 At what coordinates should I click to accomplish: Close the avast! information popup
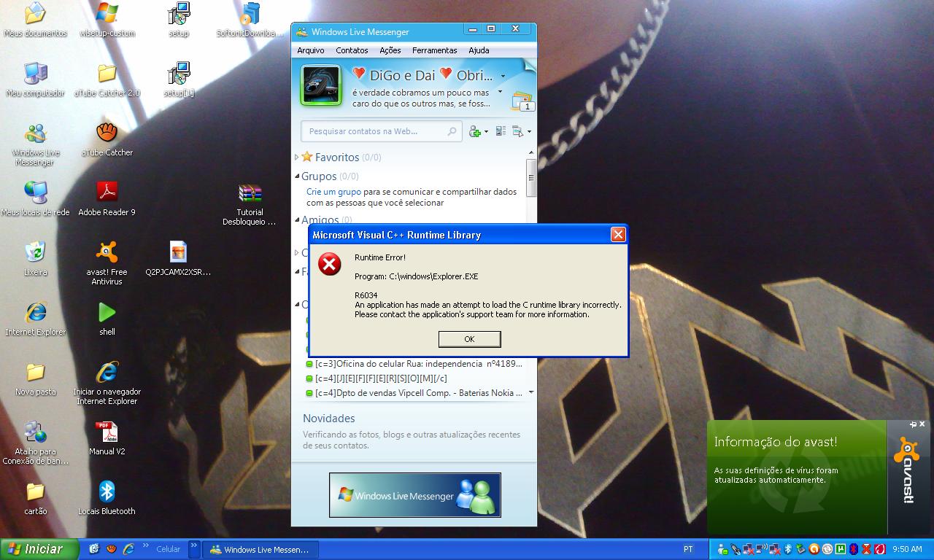(x=922, y=424)
